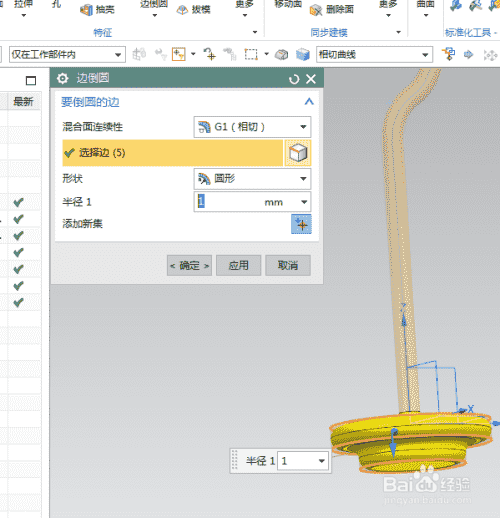Close the 边倒圆 dialog with the X
Viewport: 500px width, 518px height.
tap(311, 79)
